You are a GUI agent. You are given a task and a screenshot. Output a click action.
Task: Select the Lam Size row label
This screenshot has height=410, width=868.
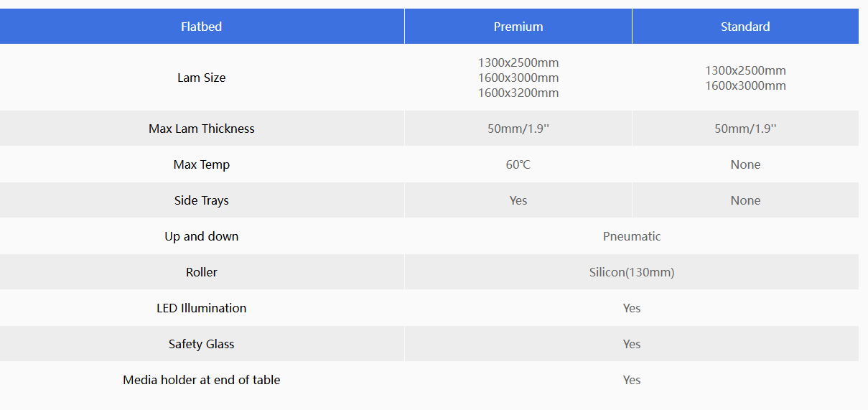[x=201, y=78]
